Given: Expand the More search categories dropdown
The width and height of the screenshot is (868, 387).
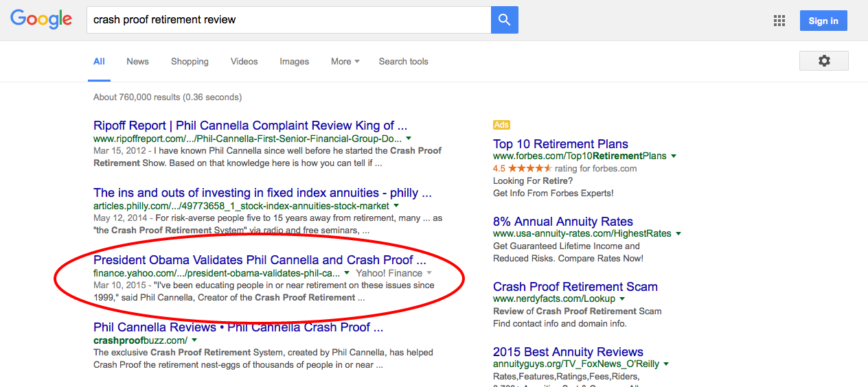Looking at the screenshot, I should pos(345,61).
